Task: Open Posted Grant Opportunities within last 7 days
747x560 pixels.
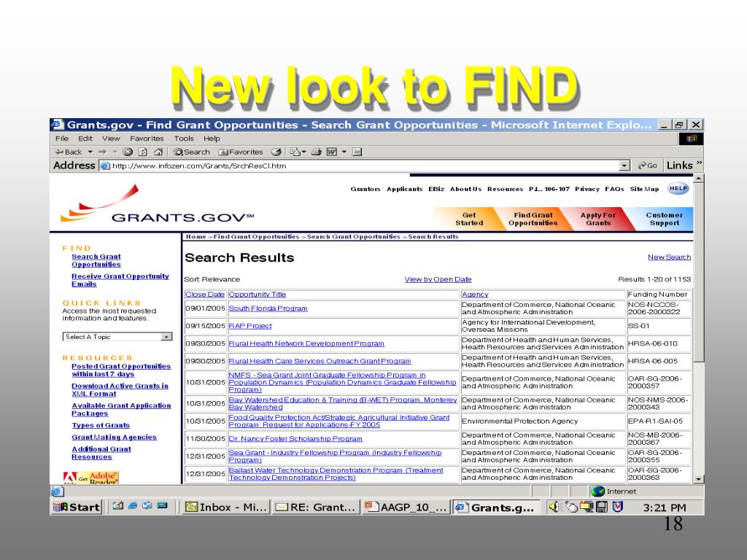Action: click(x=121, y=370)
